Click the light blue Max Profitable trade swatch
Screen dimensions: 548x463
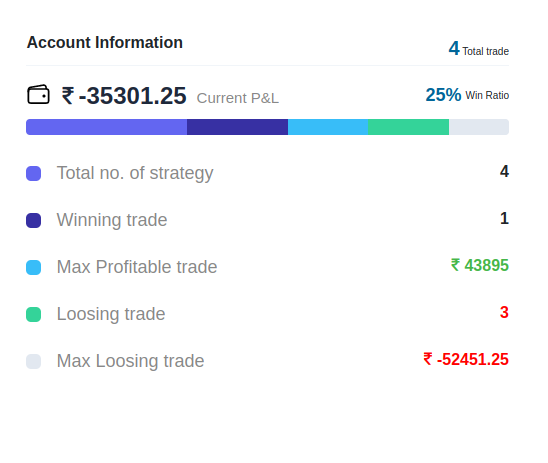point(34,267)
